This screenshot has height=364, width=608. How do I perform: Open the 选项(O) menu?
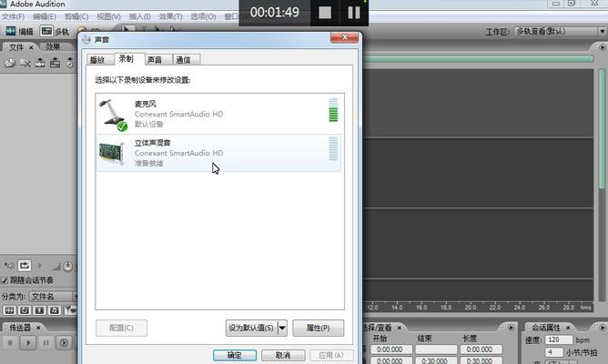(203, 16)
